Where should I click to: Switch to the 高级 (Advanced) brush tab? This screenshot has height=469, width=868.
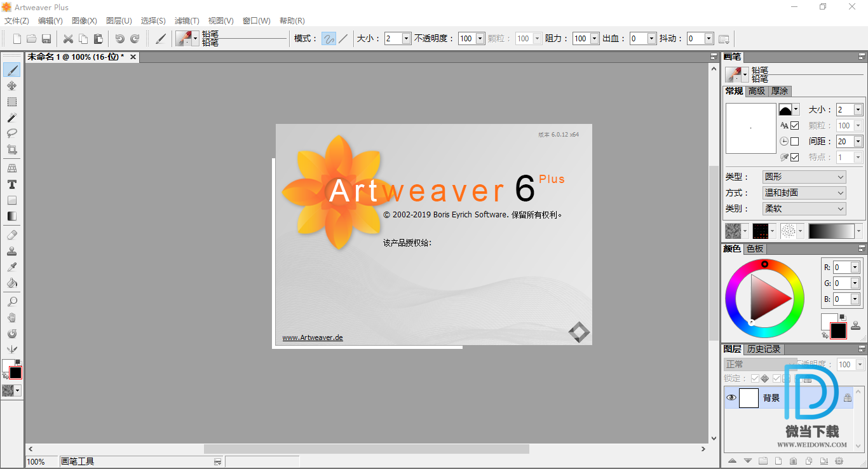pos(757,92)
